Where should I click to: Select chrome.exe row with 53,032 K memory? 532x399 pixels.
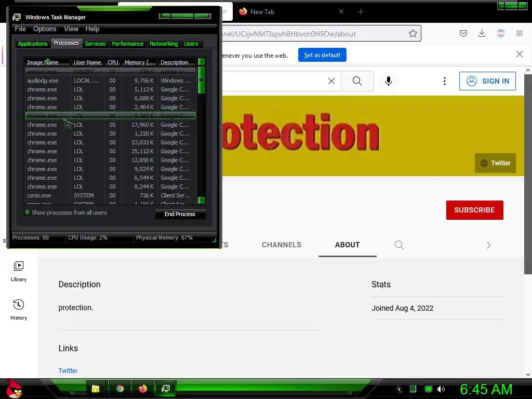click(110, 142)
